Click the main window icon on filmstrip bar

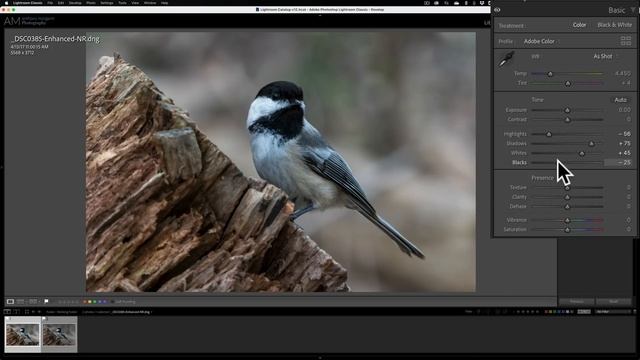(7, 312)
